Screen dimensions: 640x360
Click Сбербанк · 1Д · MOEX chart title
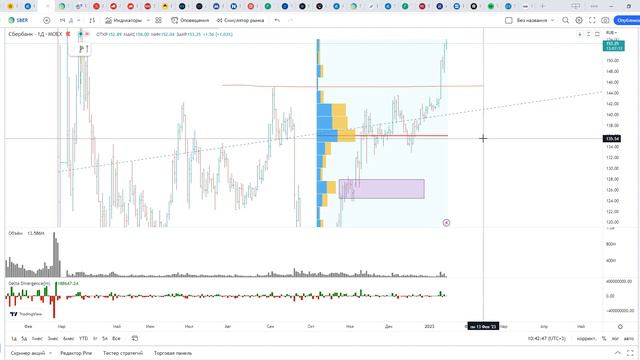[x=35, y=34]
